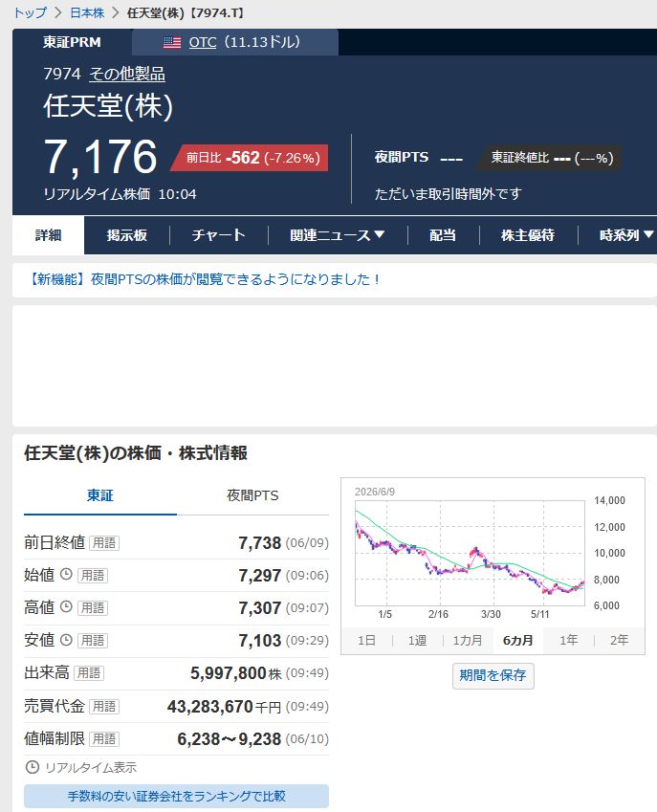Open the 配当 tab

coord(443,235)
